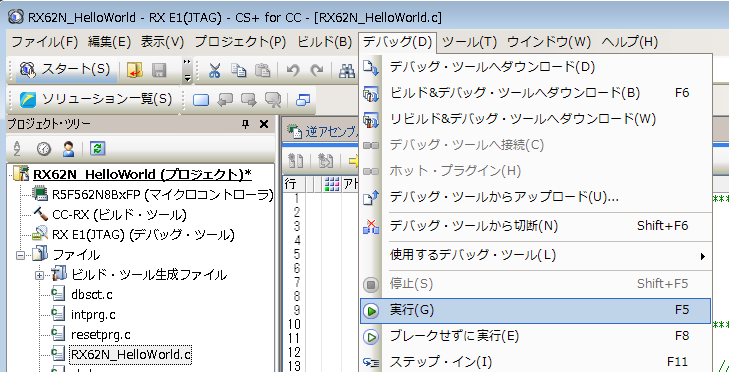Open the ビルド(B) menu
Screen dimensions: 729x372
coord(324,42)
